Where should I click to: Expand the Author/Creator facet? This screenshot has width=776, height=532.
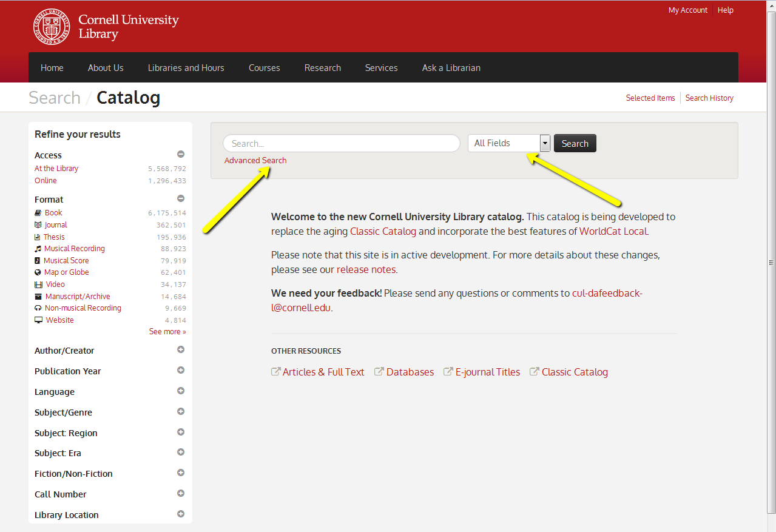(181, 349)
